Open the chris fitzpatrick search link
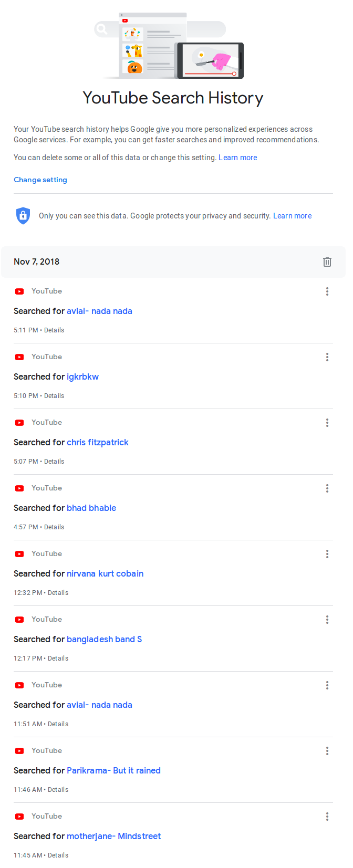 coord(97,442)
